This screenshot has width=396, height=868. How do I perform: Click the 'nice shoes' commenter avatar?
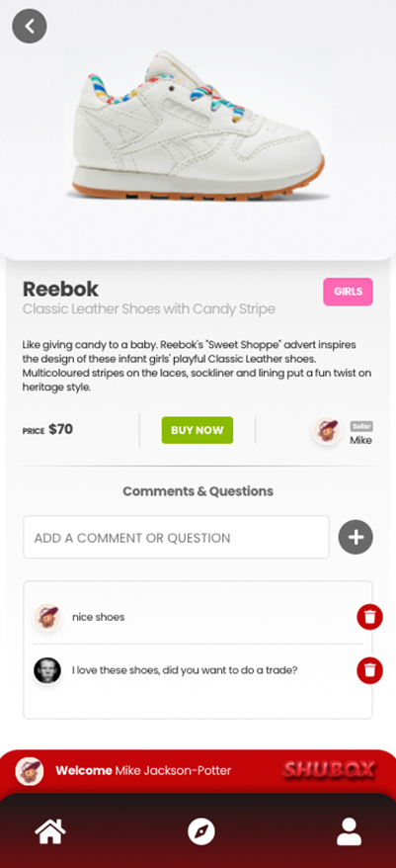pos(47,617)
